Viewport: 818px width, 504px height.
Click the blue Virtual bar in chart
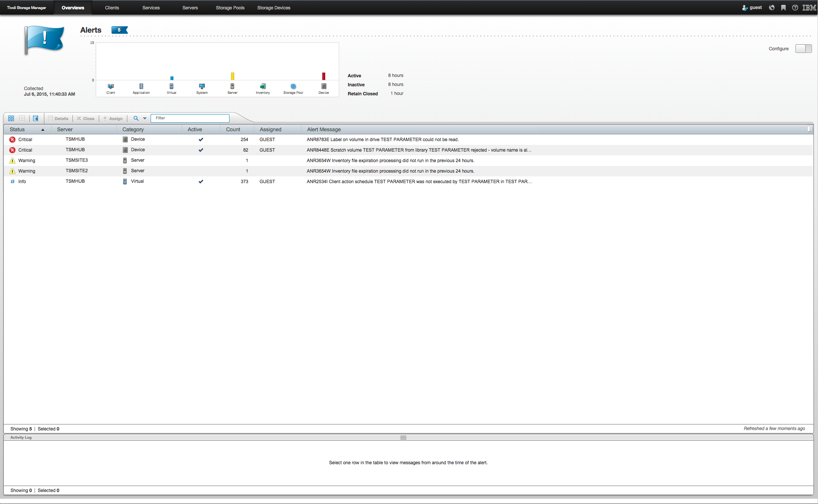tap(172, 78)
